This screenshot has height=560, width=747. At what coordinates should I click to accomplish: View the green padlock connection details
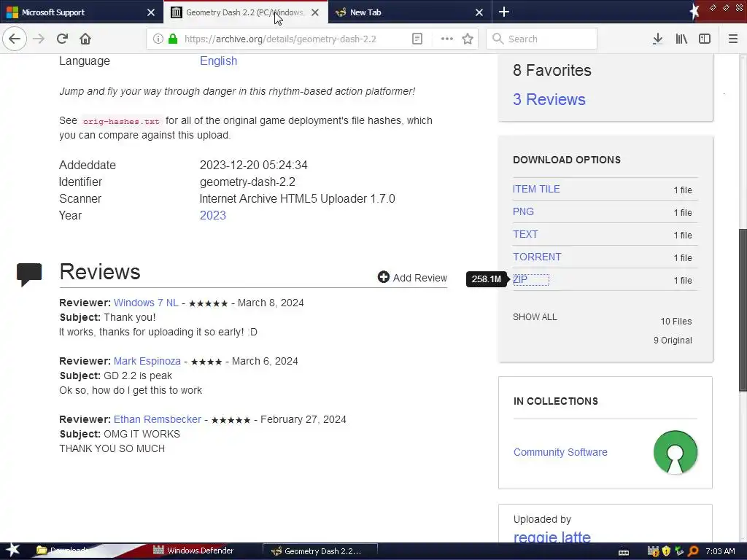tap(173, 39)
